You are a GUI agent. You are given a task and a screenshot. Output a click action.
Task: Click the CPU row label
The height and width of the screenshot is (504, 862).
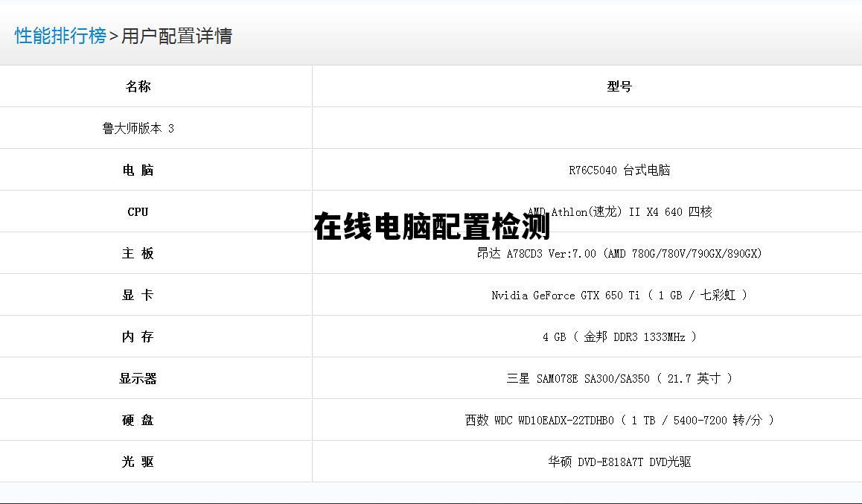point(138,211)
